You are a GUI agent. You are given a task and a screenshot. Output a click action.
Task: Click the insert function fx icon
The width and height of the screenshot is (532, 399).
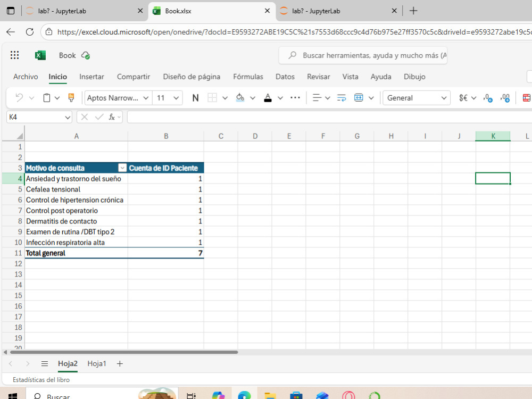point(112,117)
